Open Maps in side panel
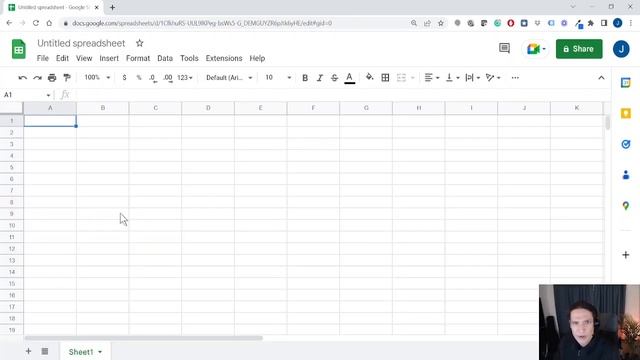640x360 pixels. coord(626,206)
